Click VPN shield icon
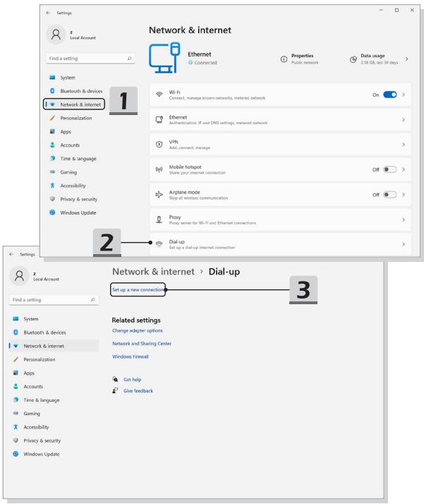This screenshot has width=424, height=504. (159, 144)
